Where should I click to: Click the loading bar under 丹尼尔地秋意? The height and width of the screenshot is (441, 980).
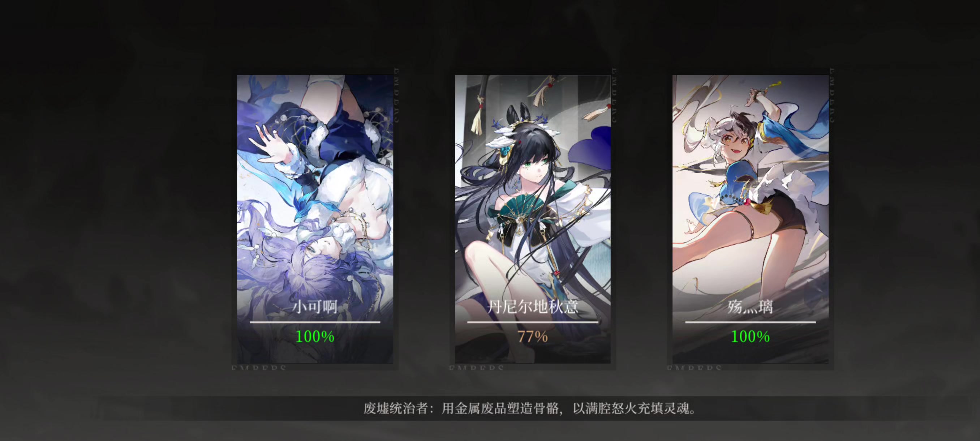click(x=533, y=322)
